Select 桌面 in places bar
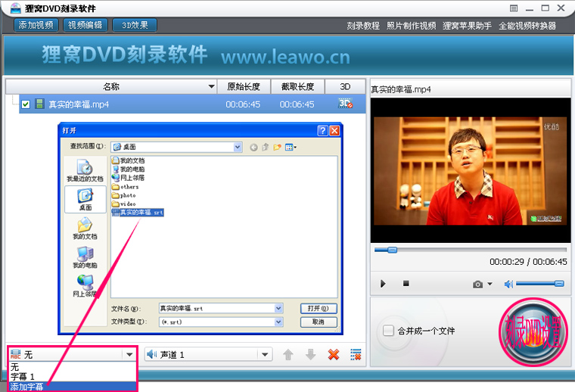575x392 pixels. pos(85,199)
